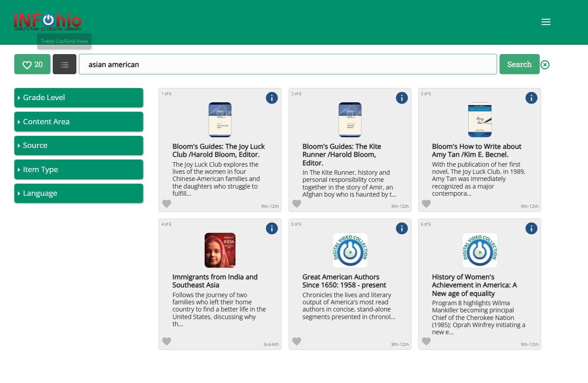Open the Amy Tan book cover thumbnail

[x=480, y=120]
